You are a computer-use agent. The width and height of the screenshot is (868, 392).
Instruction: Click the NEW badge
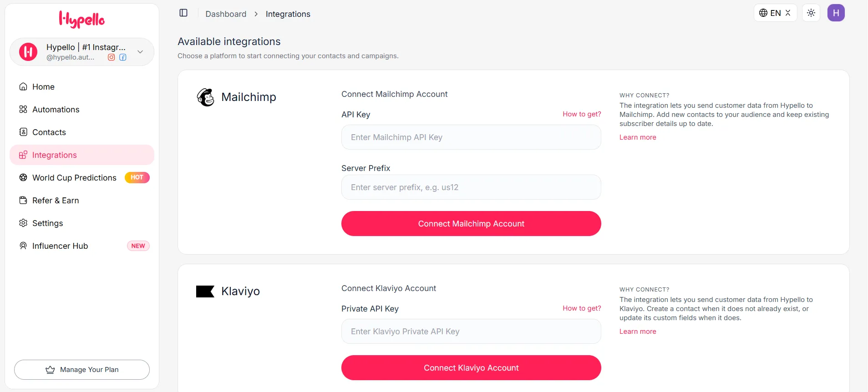coord(138,246)
